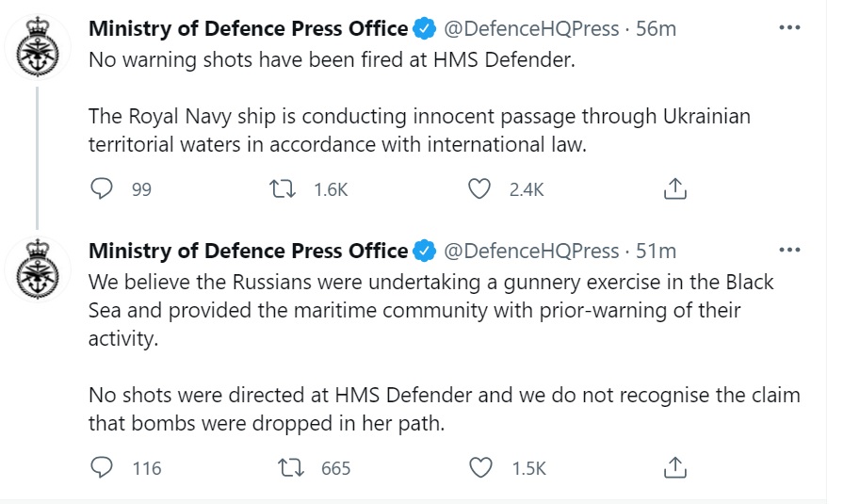Retweet the second tweet with 665 retweets
Screen dimensions: 860x504
click(290, 468)
